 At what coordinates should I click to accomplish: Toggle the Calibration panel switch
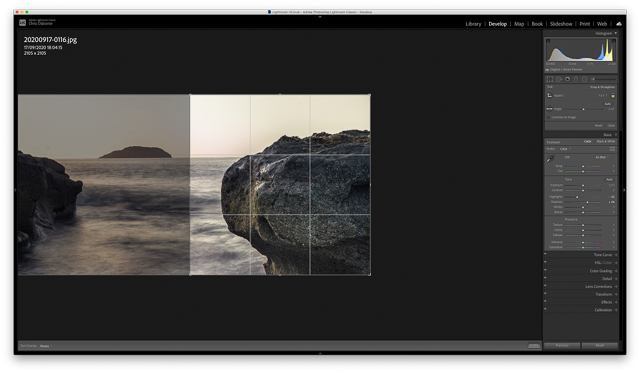[x=545, y=309]
